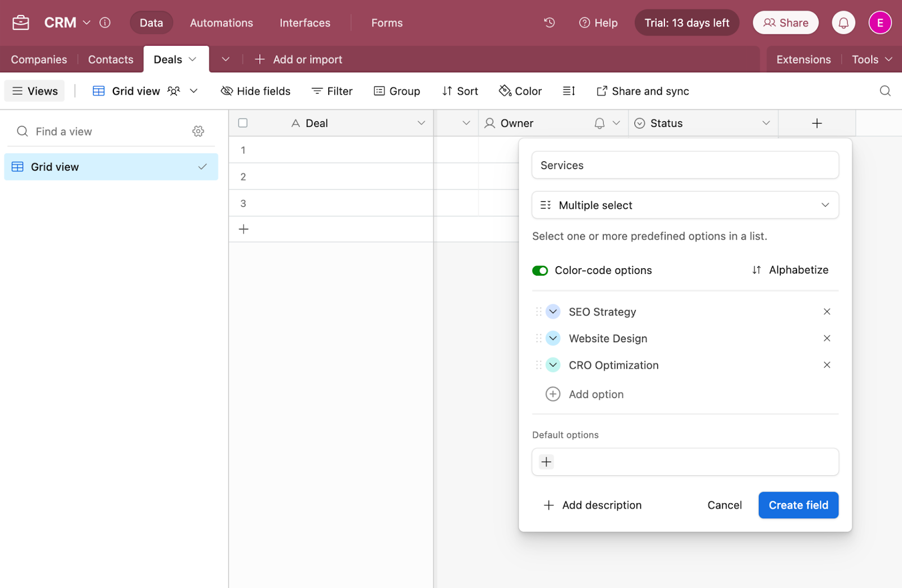Change color of CRO Optimization option
This screenshot has width=902, height=588.
pyautogui.click(x=553, y=365)
